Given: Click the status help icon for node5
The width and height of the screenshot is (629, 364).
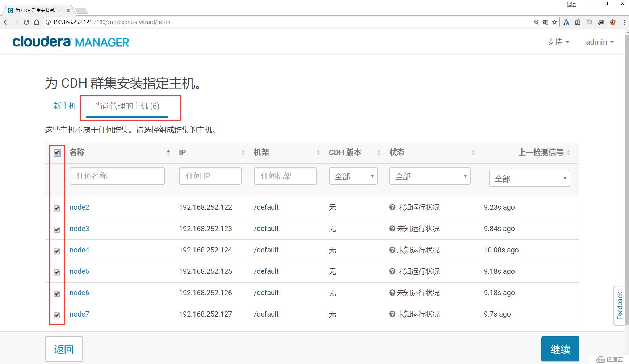Looking at the screenshot, I should click(392, 271).
